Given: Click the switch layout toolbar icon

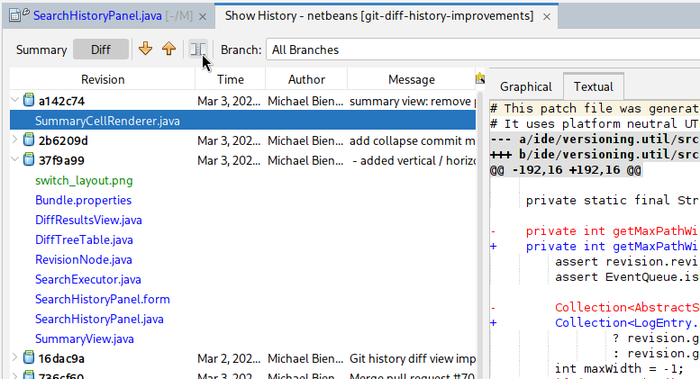Looking at the screenshot, I should (198, 49).
